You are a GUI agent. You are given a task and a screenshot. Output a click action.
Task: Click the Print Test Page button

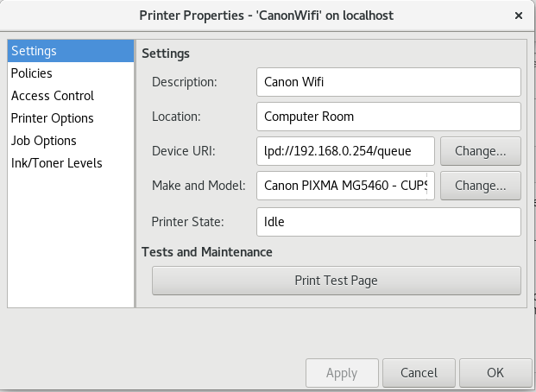point(337,281)
